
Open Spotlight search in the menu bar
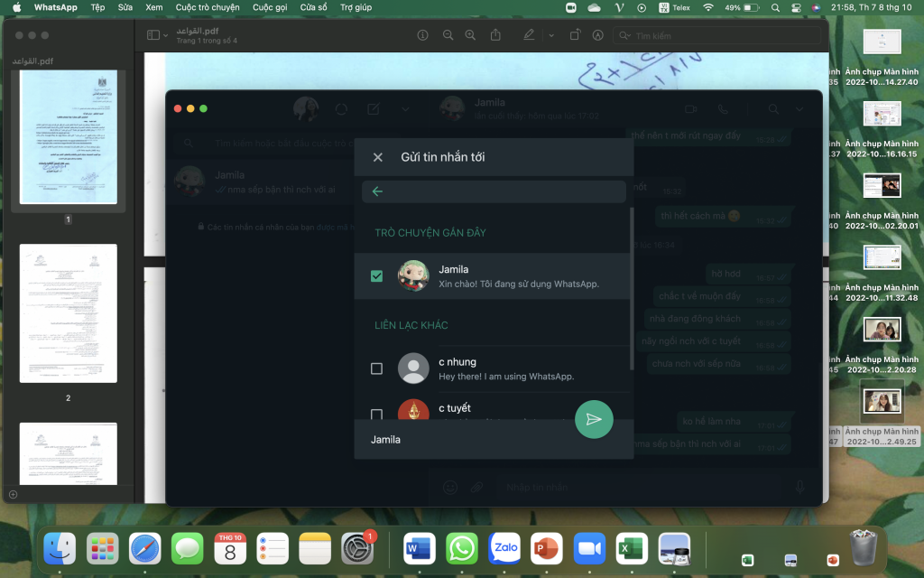tap(775, 7)
